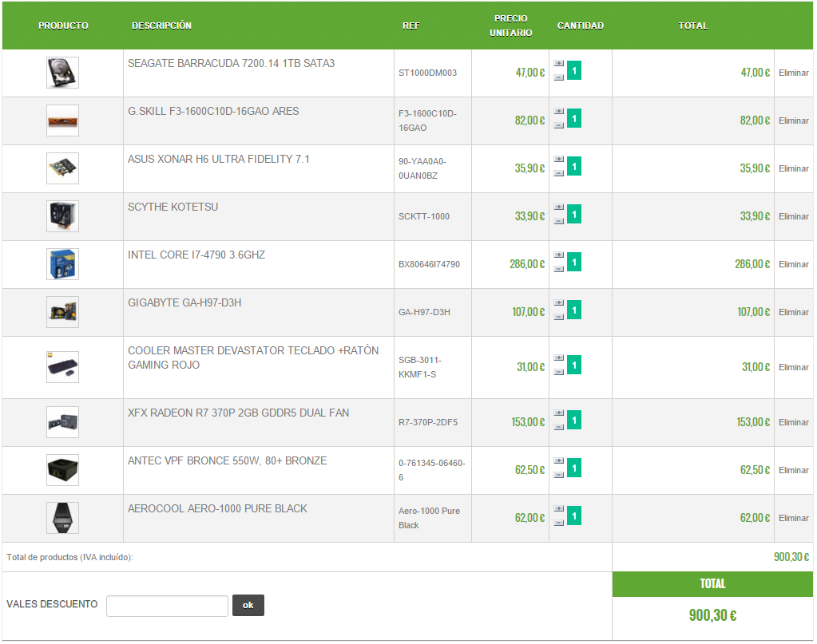Image resolution: width=817 pixels, height=644 pixels.
Task: Remove G.Skill Ares via Eliminar
Action: pyautogui.click(x=794, y=121)
